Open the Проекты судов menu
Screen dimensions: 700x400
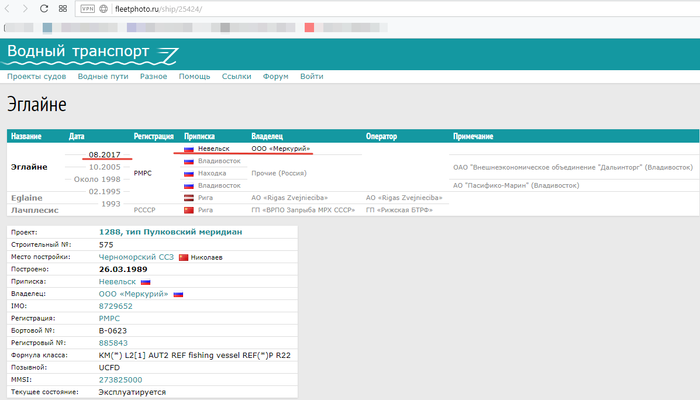coord(37,76)
